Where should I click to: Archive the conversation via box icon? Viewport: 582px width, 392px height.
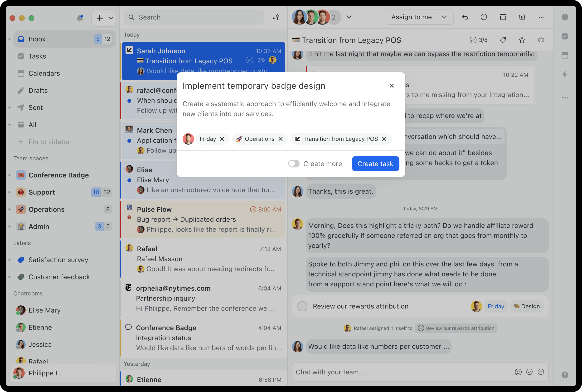(503, 17)
